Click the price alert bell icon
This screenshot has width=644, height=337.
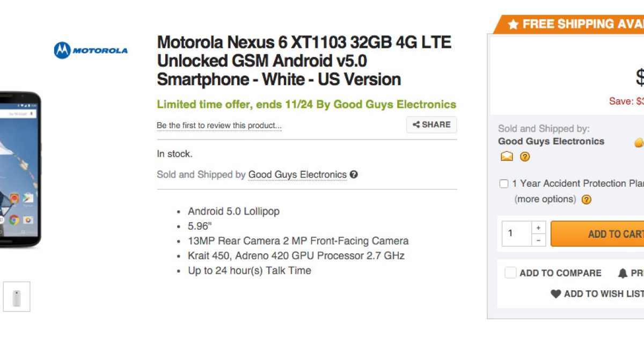[623, 273]
